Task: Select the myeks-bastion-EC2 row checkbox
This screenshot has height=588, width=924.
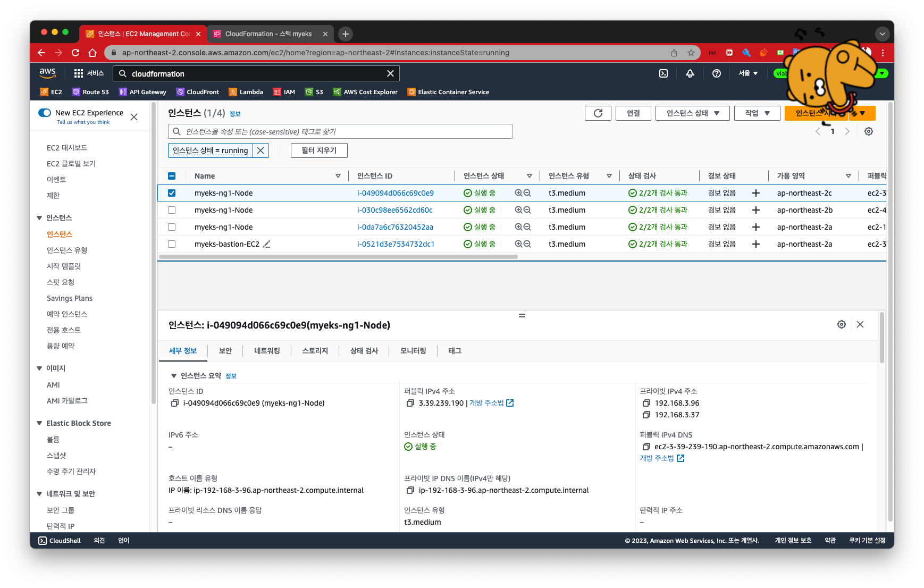Action: point(172,244)
